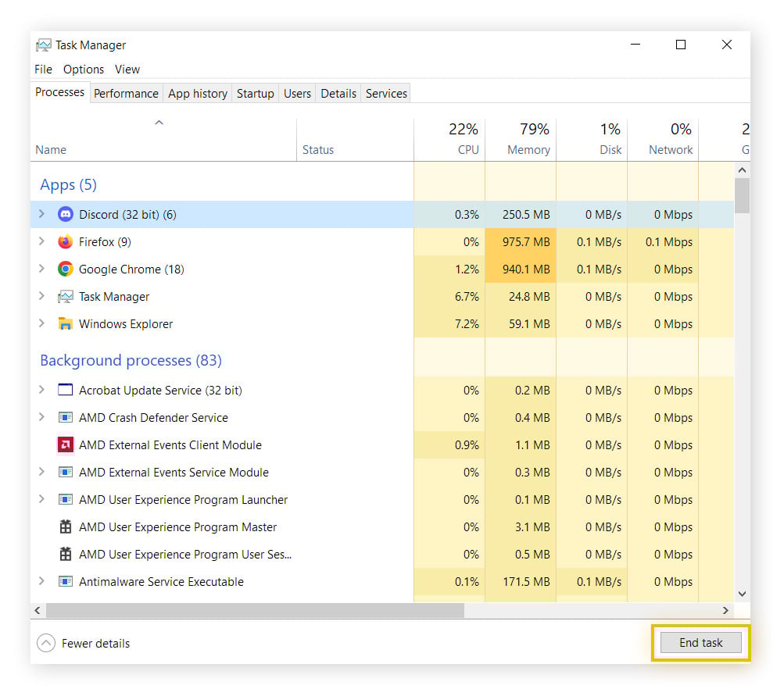Expand the Google Chrome process tree
Viewport: 784px width, 696px height.
coord(41,269)
